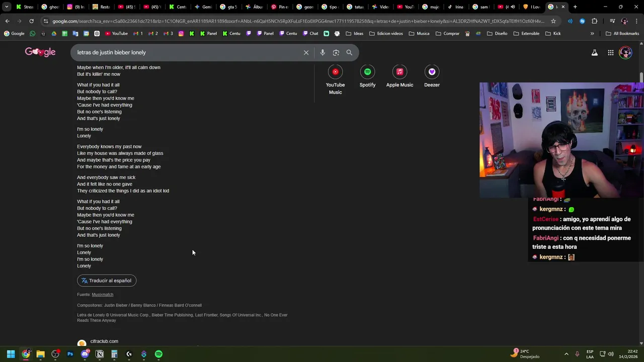Open the tab search dropdown arrow
Viewport: 644px width, 362px height.
click(7, 7)
